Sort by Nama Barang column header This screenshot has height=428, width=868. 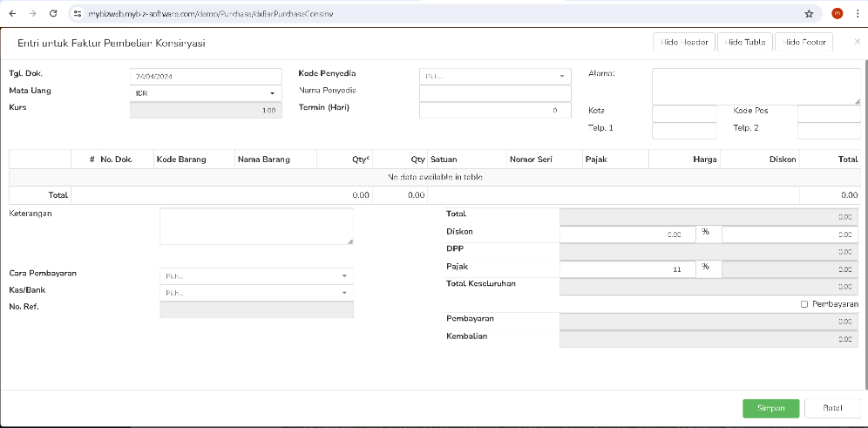pos(275,160)
